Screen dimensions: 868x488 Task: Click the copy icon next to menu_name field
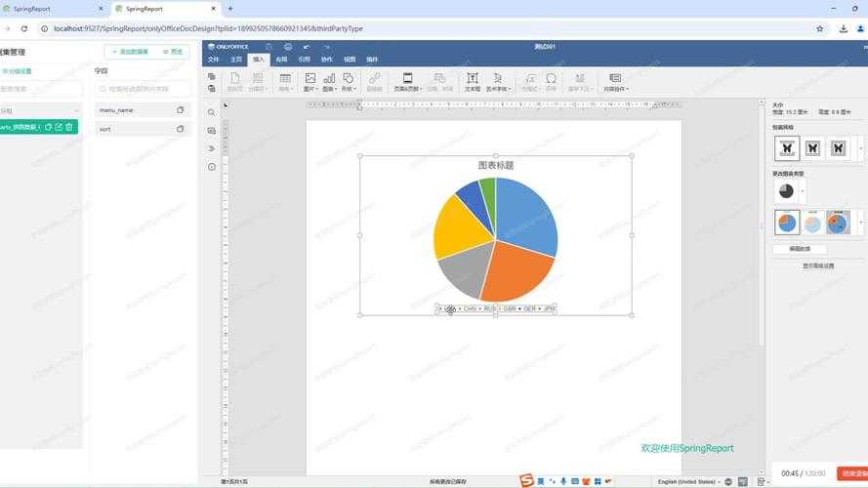pos(180,110)
